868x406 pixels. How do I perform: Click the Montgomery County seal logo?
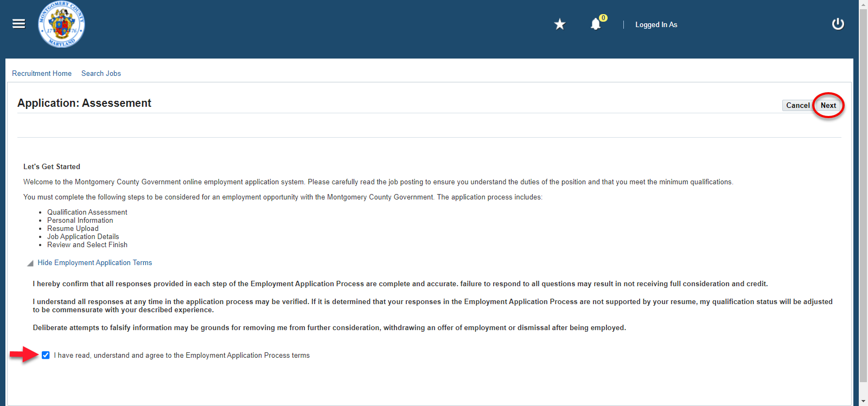[x=61, y=24]
